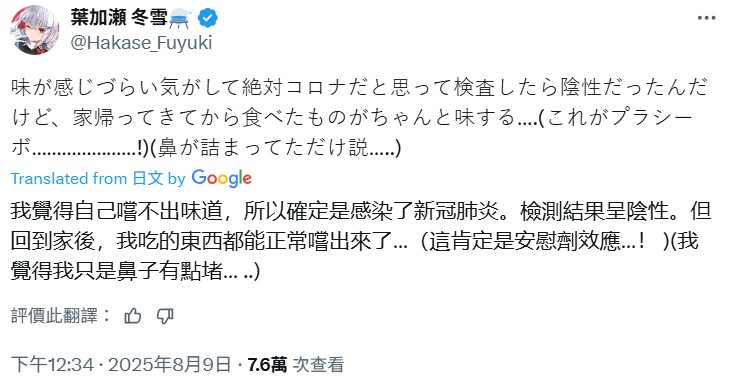The height and width of the screenshot is (390, 731).
Task: Click the blue verified badge icon
Action: (208, 18)
